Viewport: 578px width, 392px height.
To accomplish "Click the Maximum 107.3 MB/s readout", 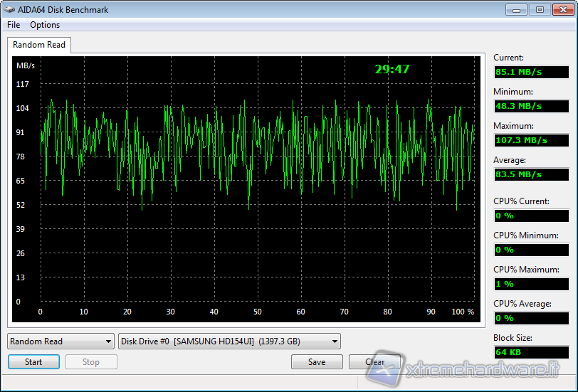I will (531, 140).
